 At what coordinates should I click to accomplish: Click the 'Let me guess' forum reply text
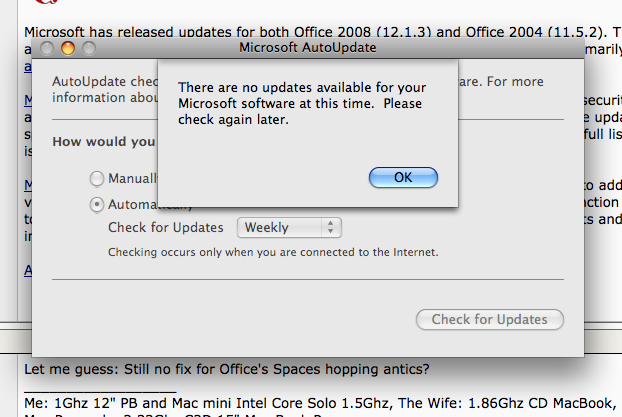(x=227, y=369)
